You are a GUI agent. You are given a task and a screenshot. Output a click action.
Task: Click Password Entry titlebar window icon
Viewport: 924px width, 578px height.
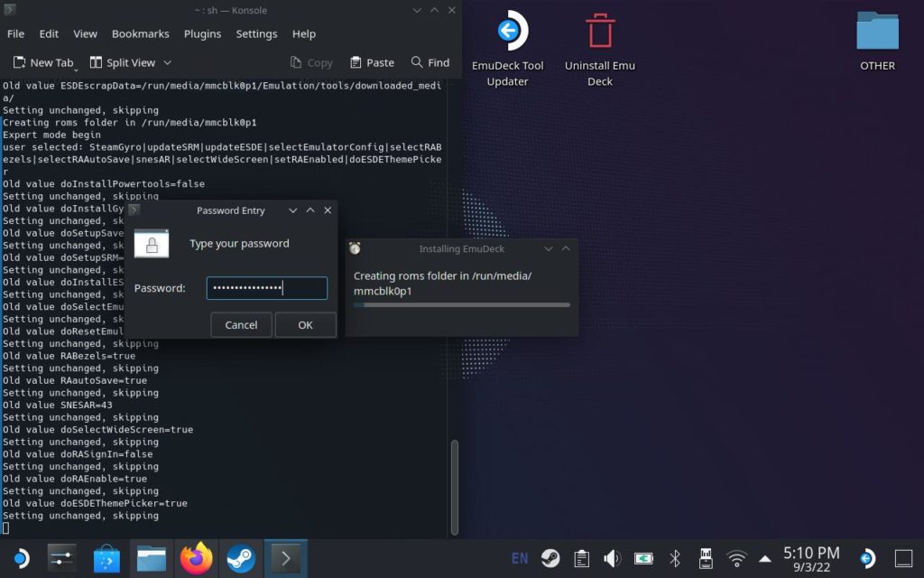[x=134, y=210]
